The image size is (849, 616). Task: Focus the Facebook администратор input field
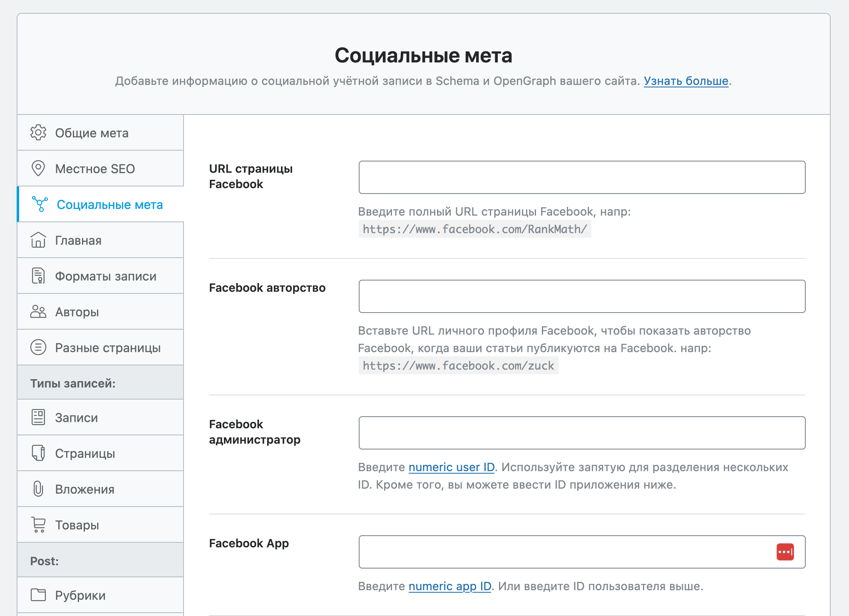[x=582, y=433]
